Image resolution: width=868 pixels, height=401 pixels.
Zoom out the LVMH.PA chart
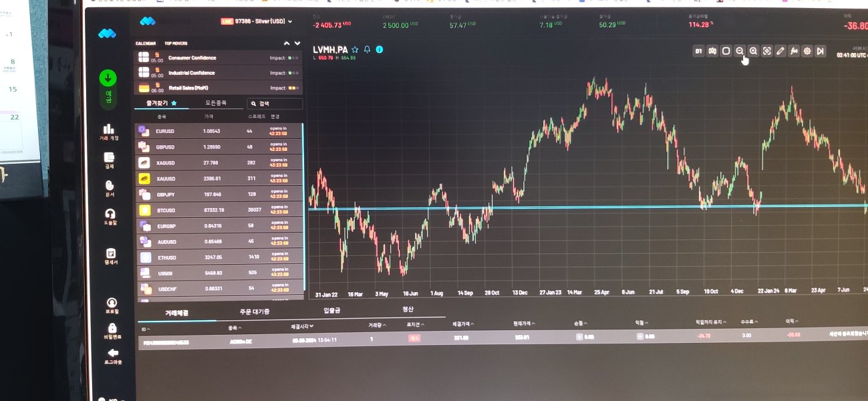[x=739, y=51]
